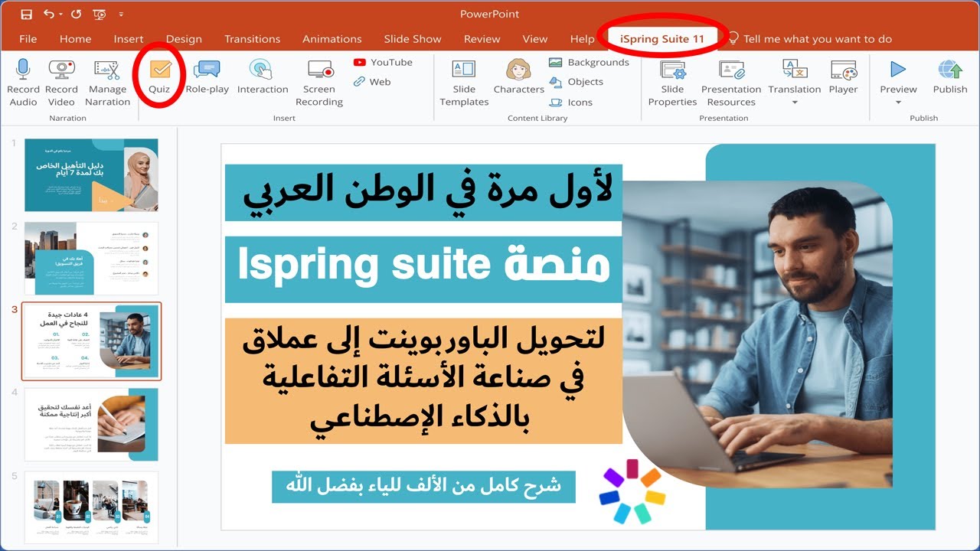This screenshot has width=980, height=551.
Task: Expand the Preview dropdown arrow
Action: click(898, 103)
